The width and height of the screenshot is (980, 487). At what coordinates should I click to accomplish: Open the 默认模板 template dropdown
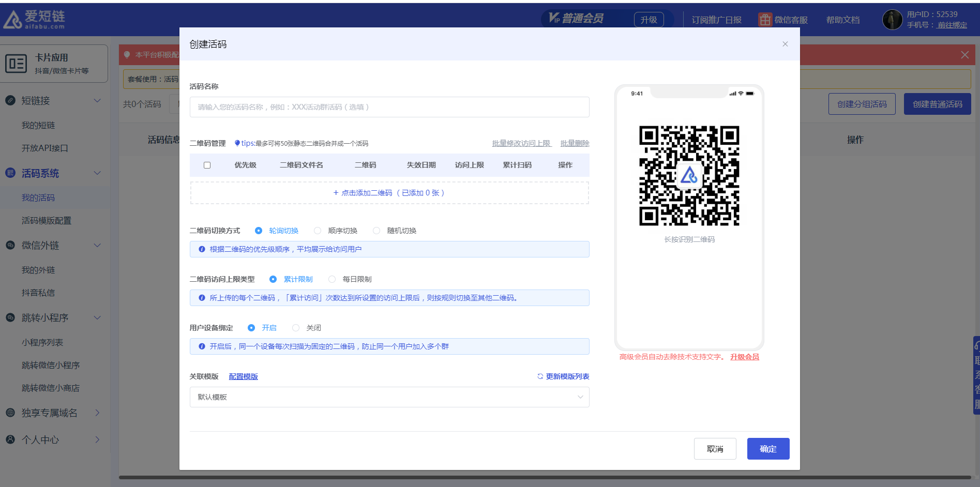(389, 397)
